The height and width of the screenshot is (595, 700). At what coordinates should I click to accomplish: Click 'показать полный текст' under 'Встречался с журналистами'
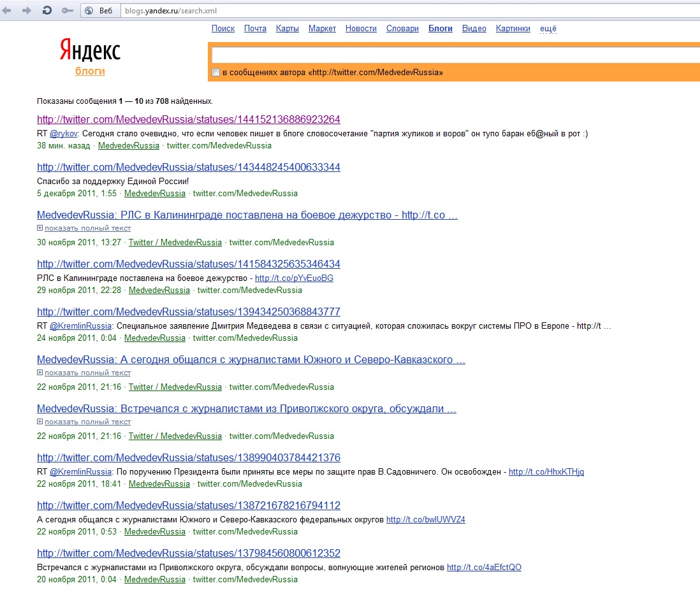click(87, 422)
